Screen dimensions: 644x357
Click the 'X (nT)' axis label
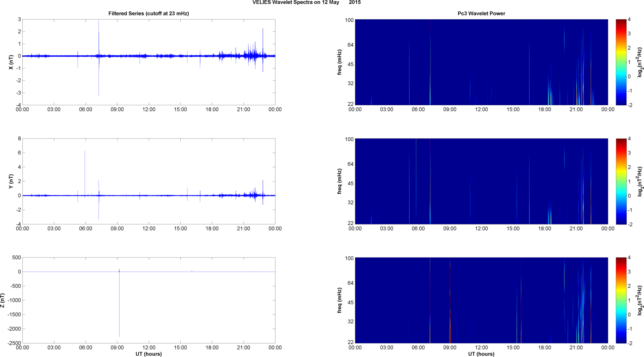coord(11,62)
